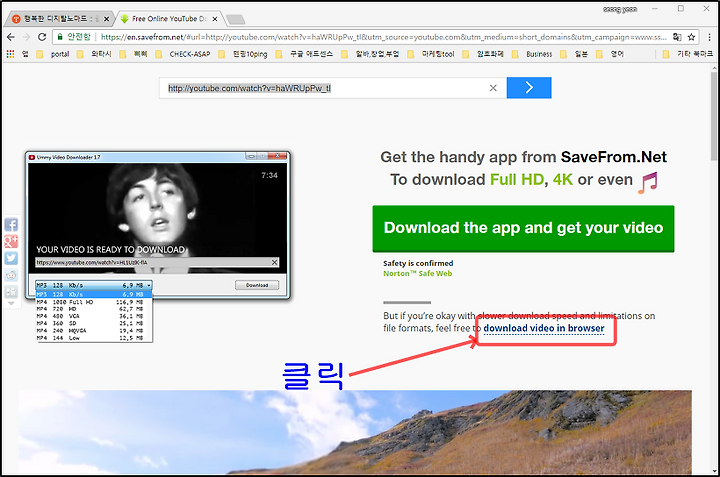Open a new browser tab
720x477 pixels.
pos(236,19)
